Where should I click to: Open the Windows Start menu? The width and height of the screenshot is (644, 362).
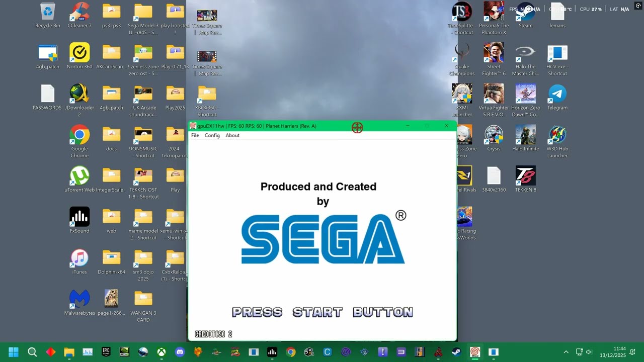[14, 352]
